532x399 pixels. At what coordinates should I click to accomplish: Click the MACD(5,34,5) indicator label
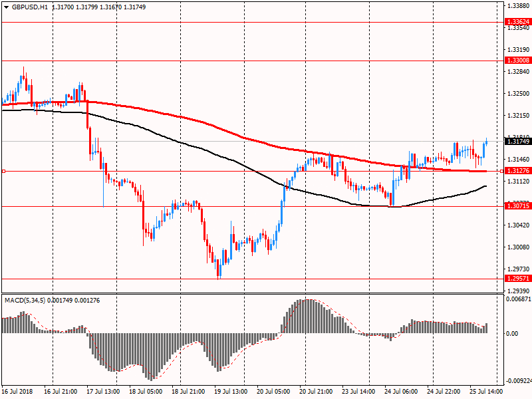[x=25, y=301]
